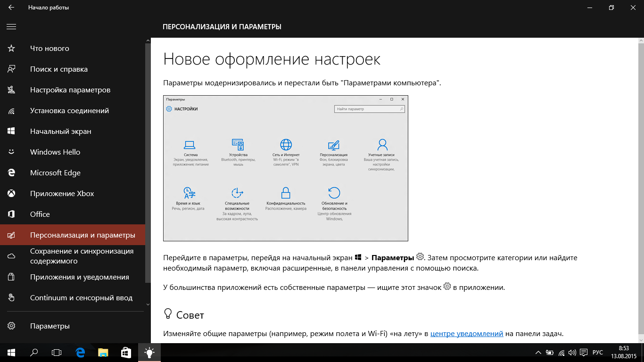Screen dimensions: 644x362
Task: Select the Office sidebar item
Action: click(73, 214)
